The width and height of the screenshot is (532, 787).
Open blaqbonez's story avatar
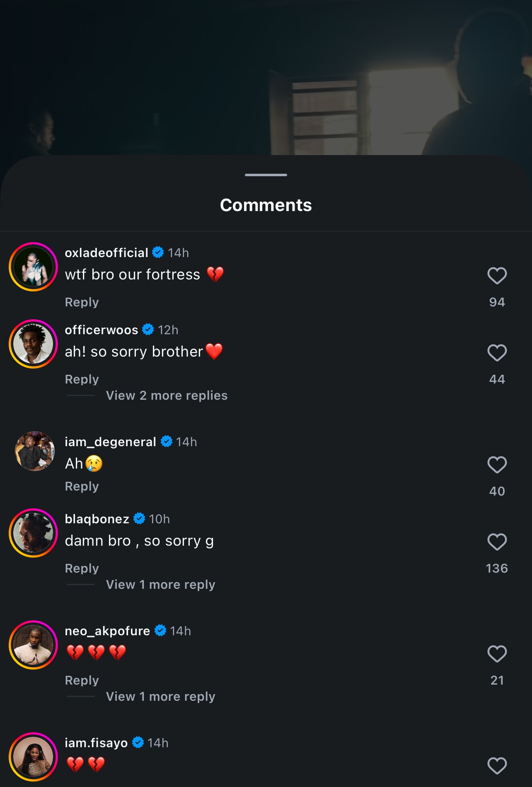point(33,533)
